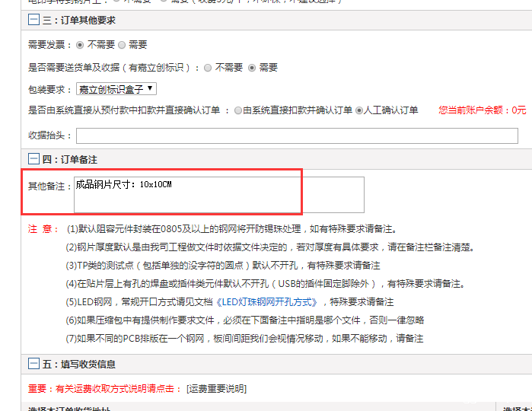Click the red 有关运费收取方式说明 link

pos(118,389)
